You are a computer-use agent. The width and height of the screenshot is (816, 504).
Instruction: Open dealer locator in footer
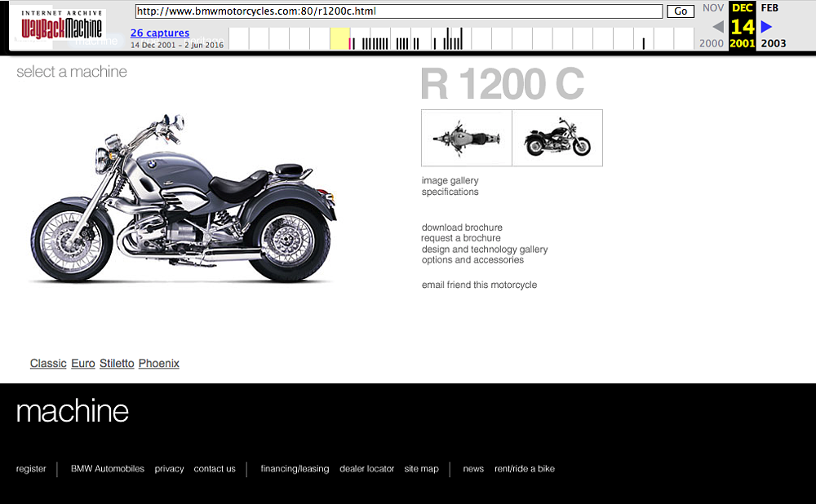366,469
